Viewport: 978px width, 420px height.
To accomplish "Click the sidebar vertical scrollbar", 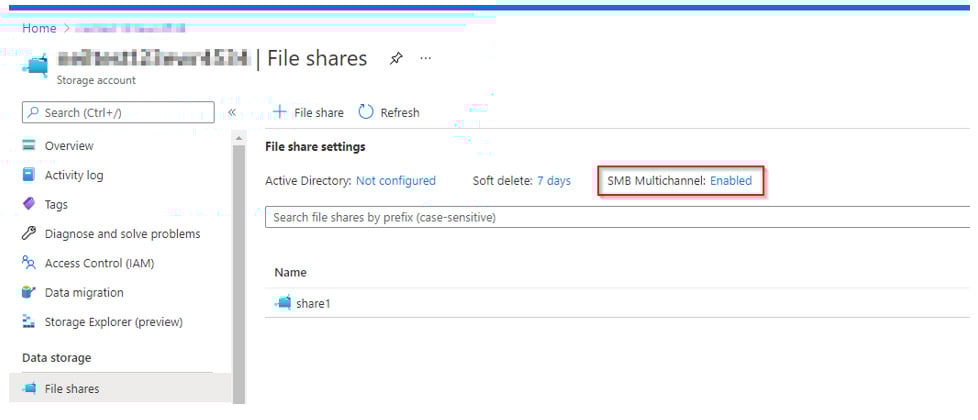I will coord(239,275).
